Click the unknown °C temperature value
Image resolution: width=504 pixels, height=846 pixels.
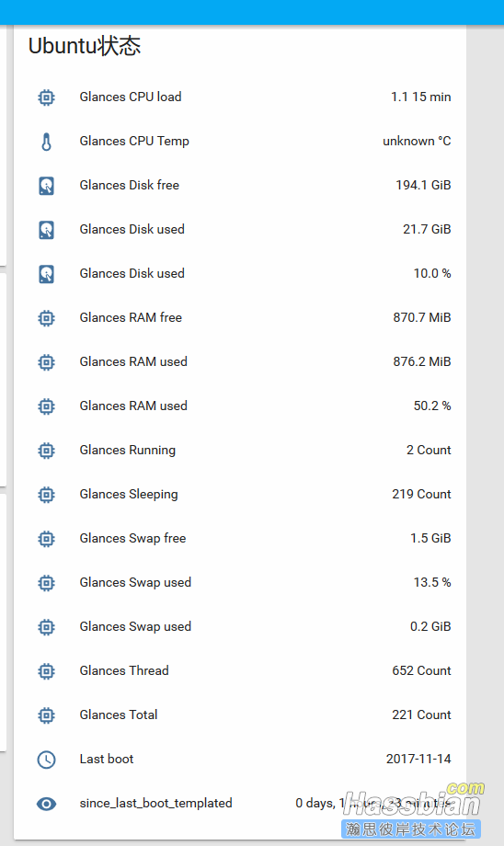click(x=418, y=142)
